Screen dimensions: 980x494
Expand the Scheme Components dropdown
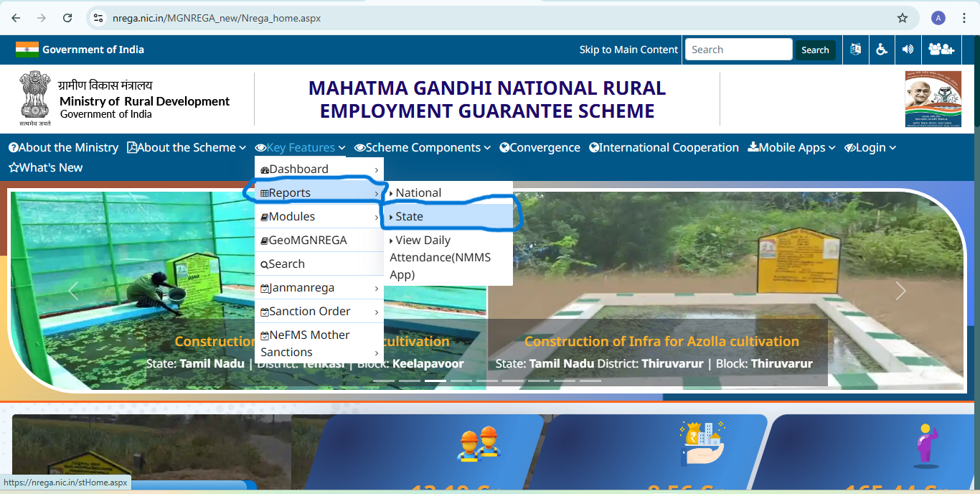pyautogui.click(x=422, y=147)
